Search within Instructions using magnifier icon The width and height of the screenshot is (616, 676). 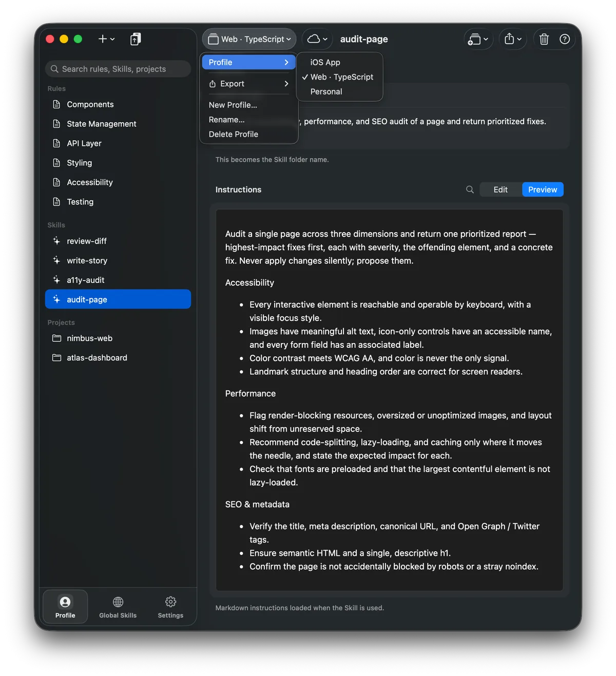(x=470, y=190)
